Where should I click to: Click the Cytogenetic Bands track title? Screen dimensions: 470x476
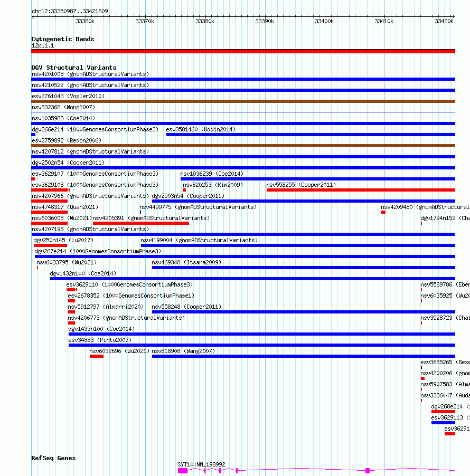63,39
